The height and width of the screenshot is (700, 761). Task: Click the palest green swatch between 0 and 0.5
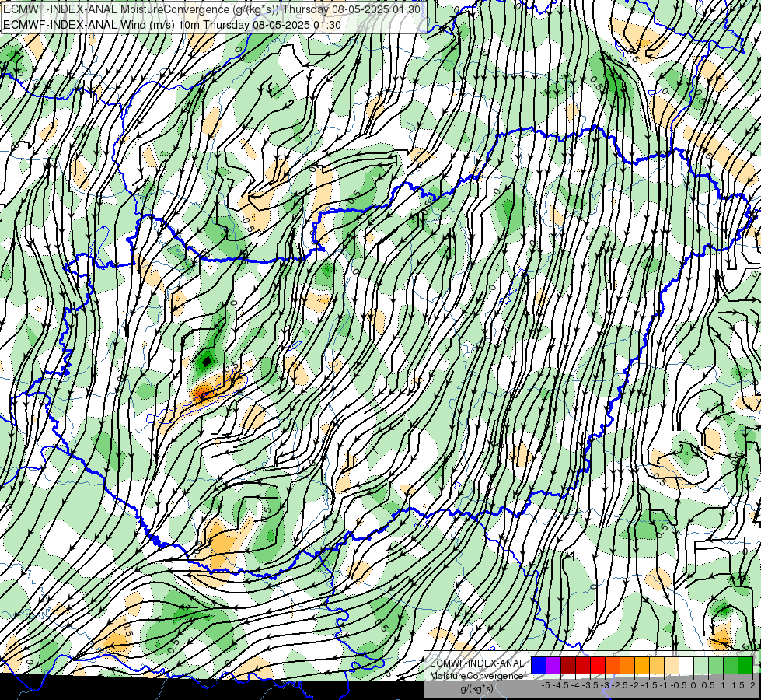point(701,666)
